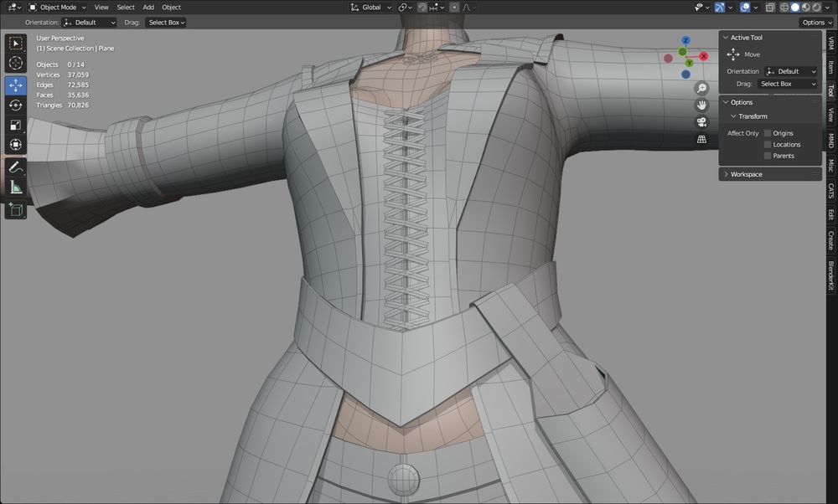This screenshot has height=504, width=838.
Task: Enable the Origins checkbox
Action: tap(768, 133)
